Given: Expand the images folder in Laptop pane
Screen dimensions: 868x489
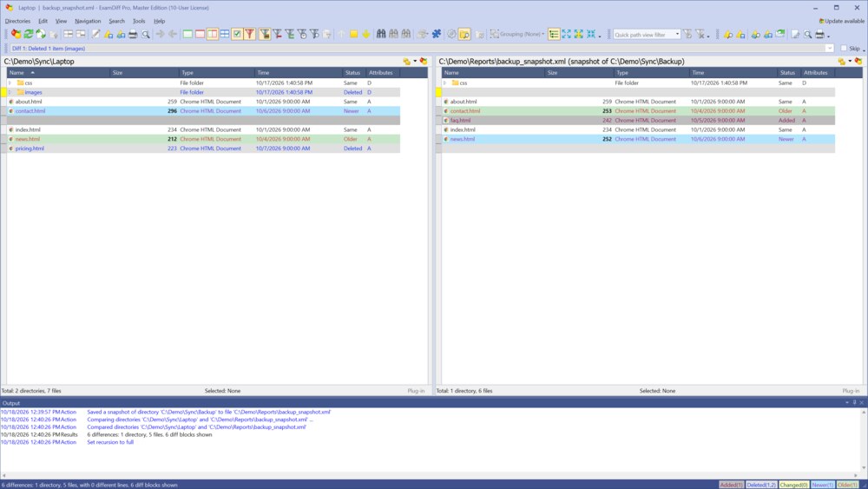Looking at the screenshot, I should tap(10, 92).
